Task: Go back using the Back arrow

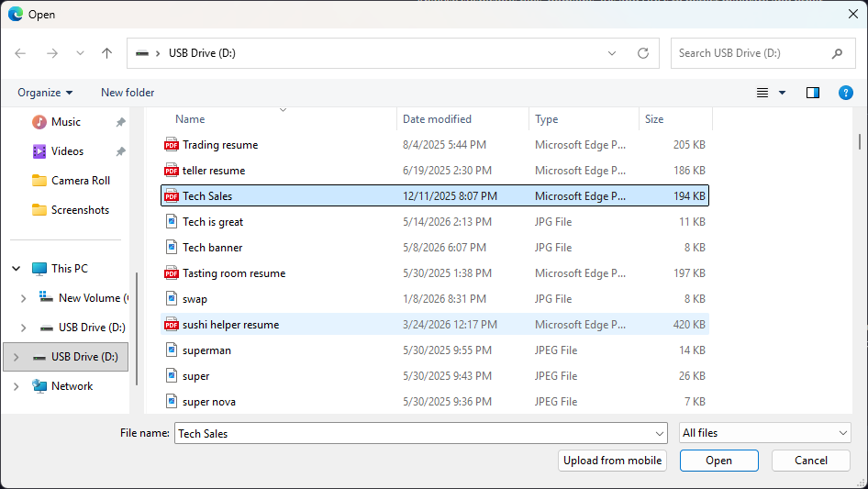Action: tap(20, 53)
